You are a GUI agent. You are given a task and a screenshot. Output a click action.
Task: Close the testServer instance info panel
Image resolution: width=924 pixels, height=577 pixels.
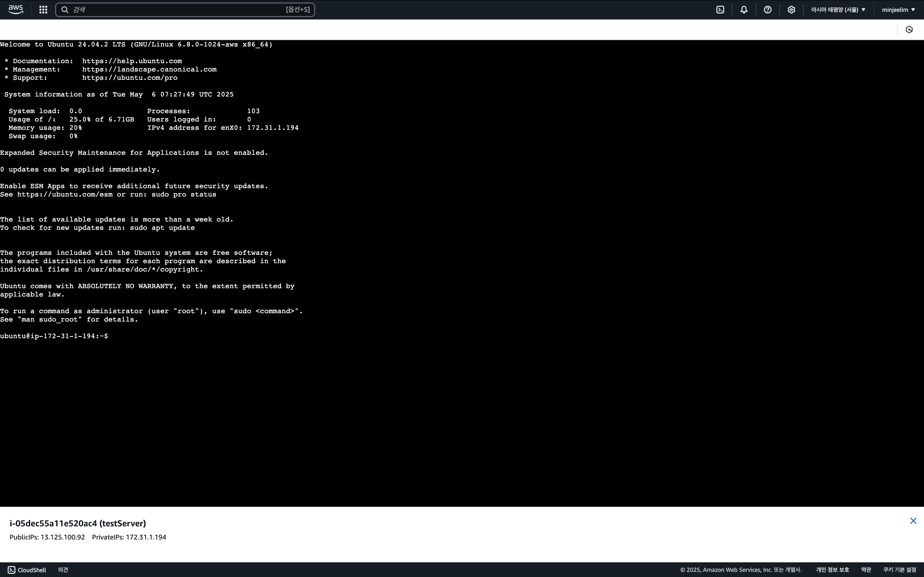point(913,521)
